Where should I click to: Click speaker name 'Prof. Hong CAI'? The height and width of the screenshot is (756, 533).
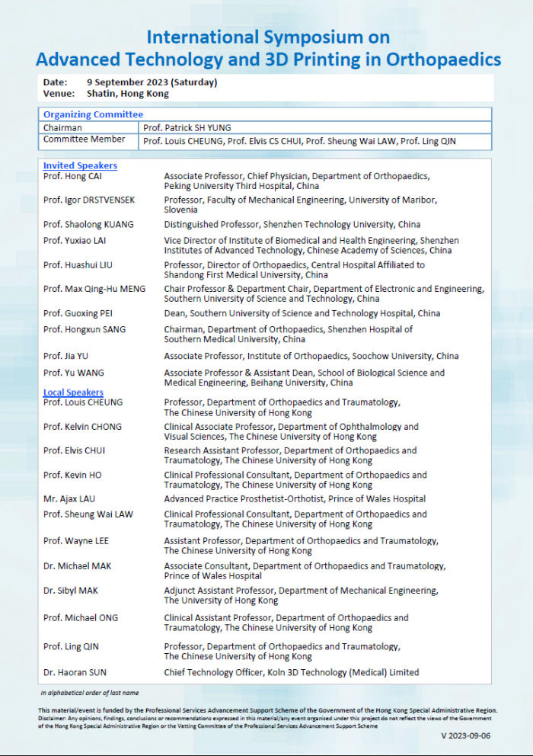click(x=72, y=177)
